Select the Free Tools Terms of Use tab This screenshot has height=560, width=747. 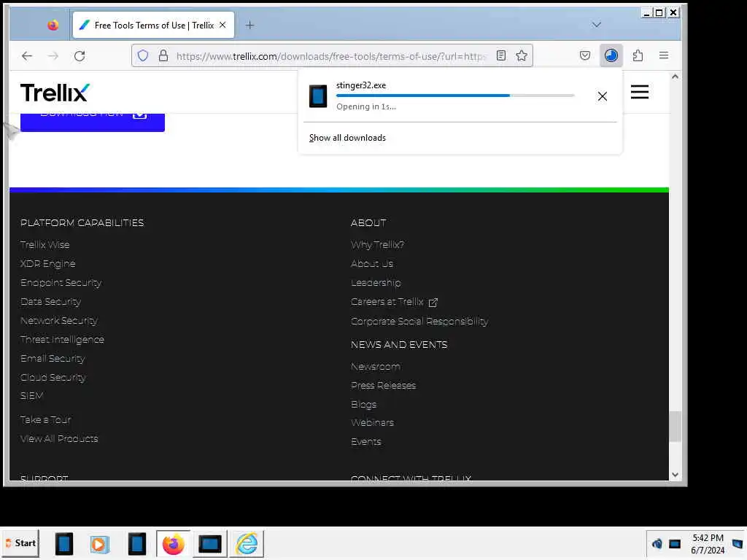pyautogui.click(x=153, y=26)
